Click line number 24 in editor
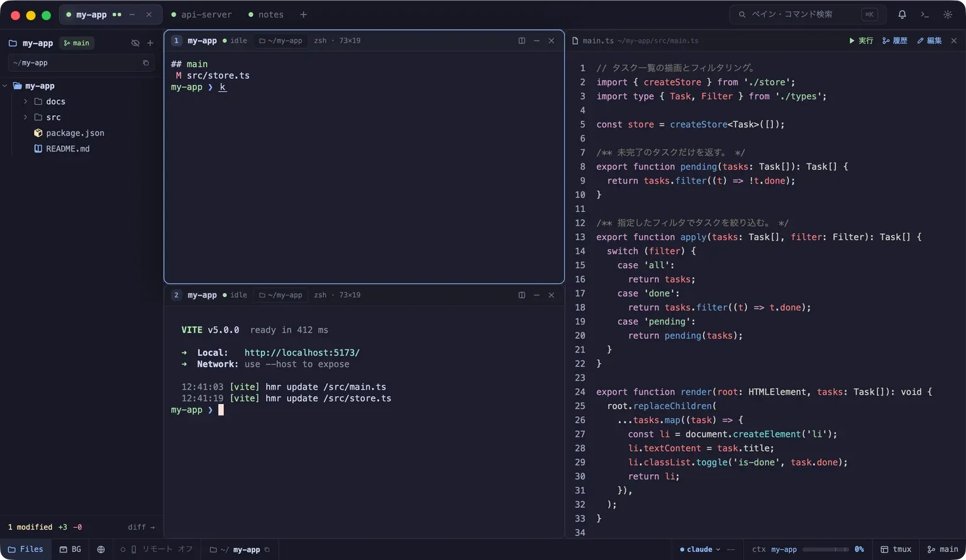The height and width of the screenshot is (560, 966). 580,392
